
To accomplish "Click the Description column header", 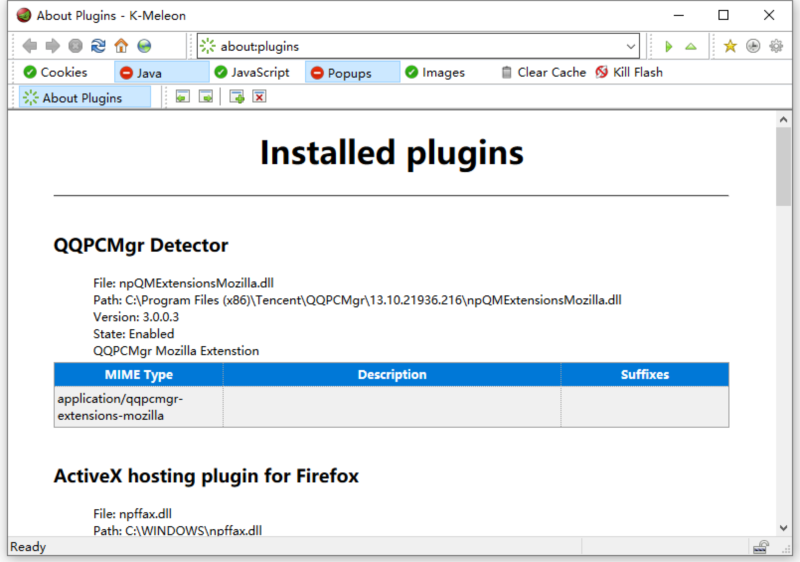I will point(392,374).
